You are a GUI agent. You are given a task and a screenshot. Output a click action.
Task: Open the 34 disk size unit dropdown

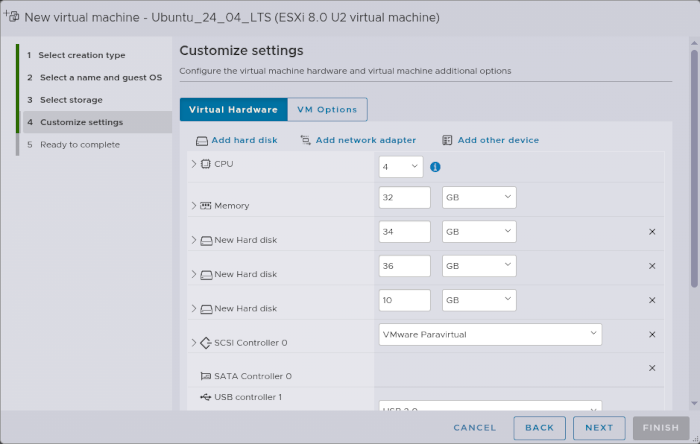pyautogui.click(x=479, y=232)
